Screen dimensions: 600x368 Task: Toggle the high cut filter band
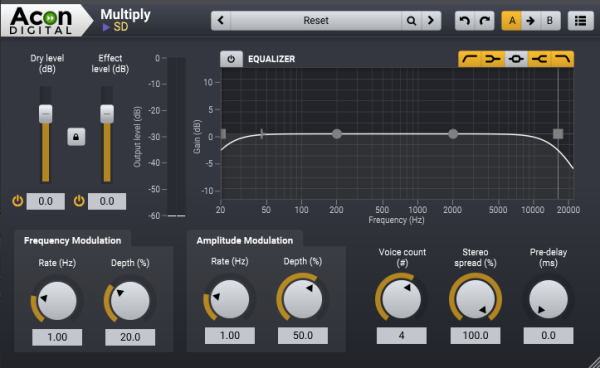coord(562,59)
